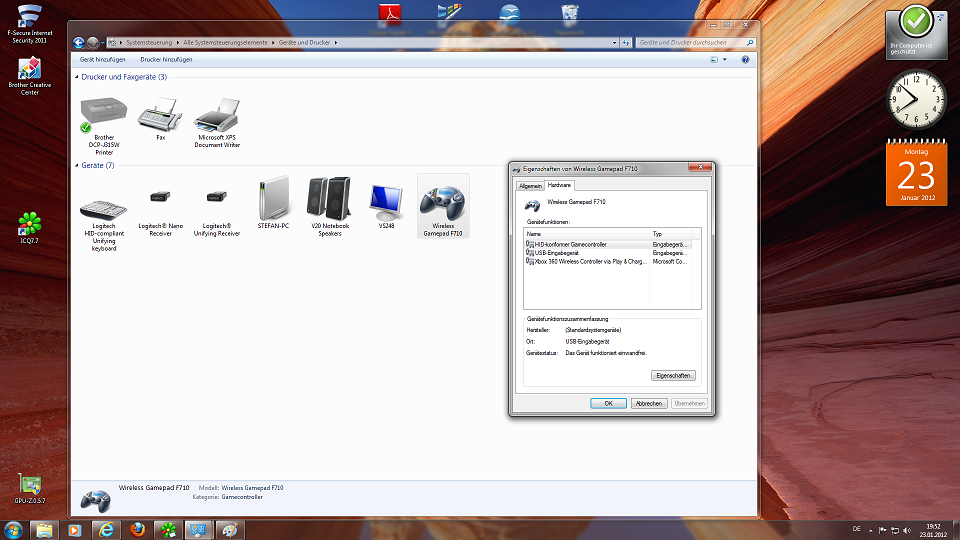The image size is (960, 540).
Task: Click the Explorer back navigation arrow
Action: point(78,42)
